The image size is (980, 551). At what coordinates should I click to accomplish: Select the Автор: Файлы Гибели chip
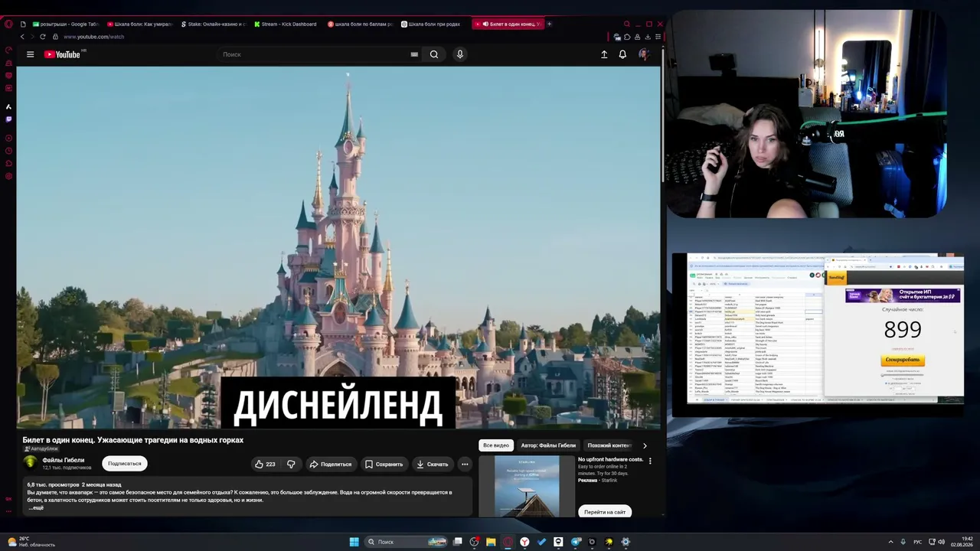pyautogui.click(x=548, y=445)
